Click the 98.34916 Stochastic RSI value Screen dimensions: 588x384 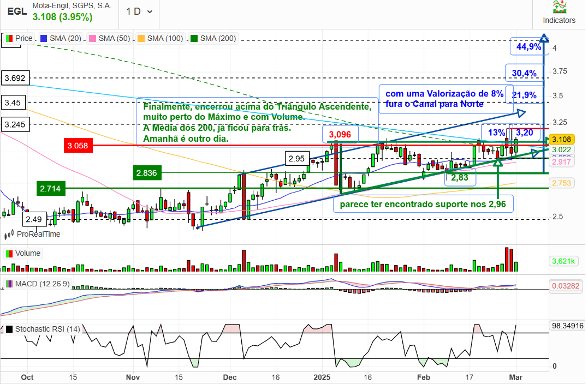[567, 326]
